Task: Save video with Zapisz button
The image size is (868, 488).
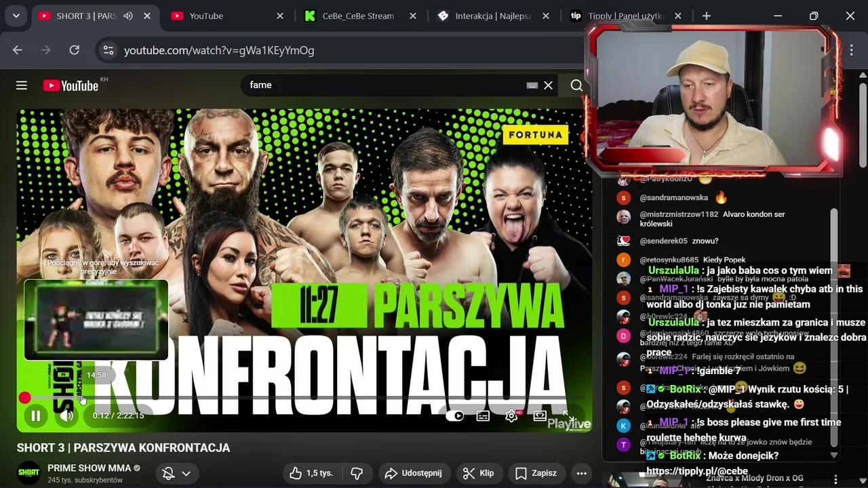Action: coord(536,473)
